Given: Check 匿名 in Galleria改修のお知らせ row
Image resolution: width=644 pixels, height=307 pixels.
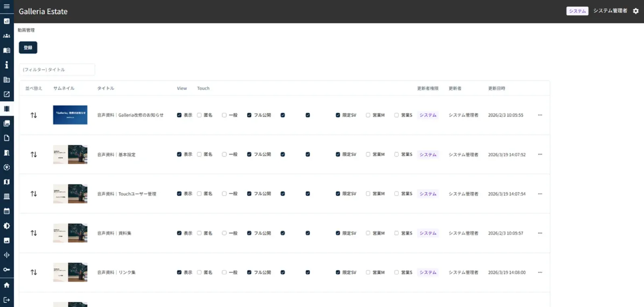Looking at the screenshot, I should (199, 115).
